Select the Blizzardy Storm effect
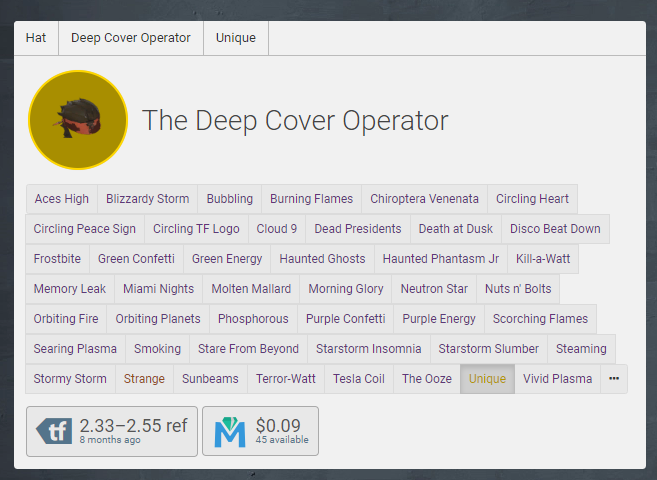 coord(147,199)
